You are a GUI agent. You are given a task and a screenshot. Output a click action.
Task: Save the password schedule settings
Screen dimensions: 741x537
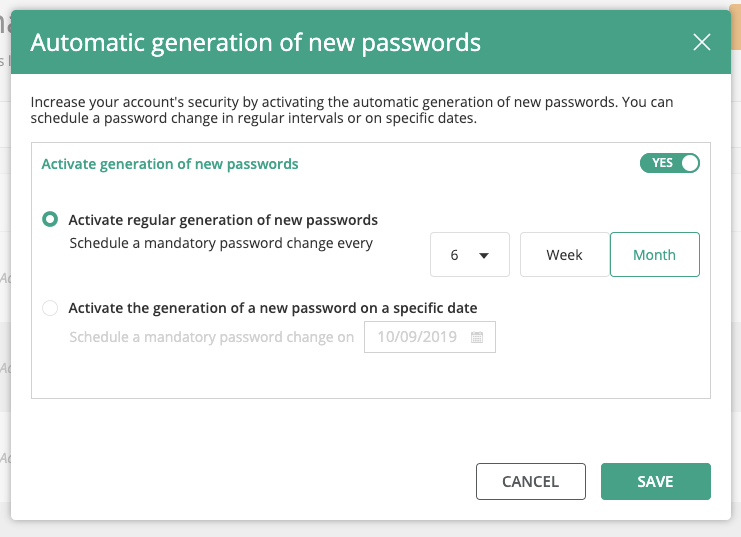(x=655, y=481)
